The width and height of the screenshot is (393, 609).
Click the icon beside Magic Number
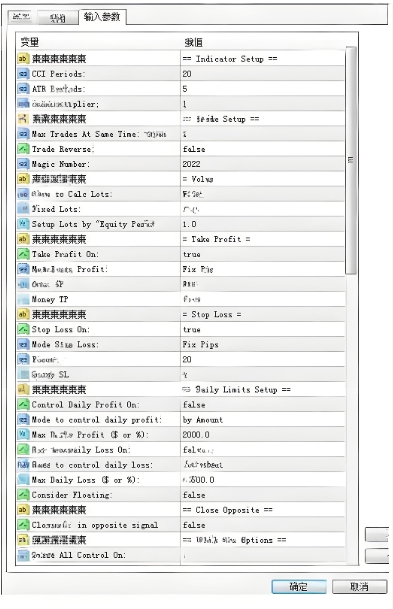pos(23,164)
